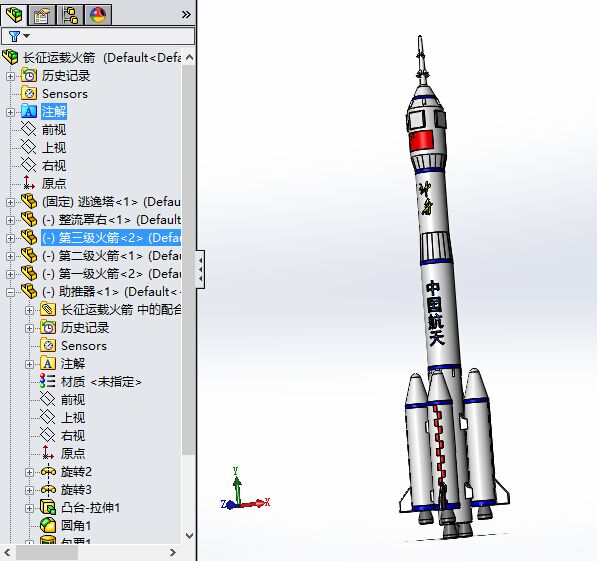Expand the 旋转2 revolve feature
This screenshot has height=561, width=597.
(29, 473)
